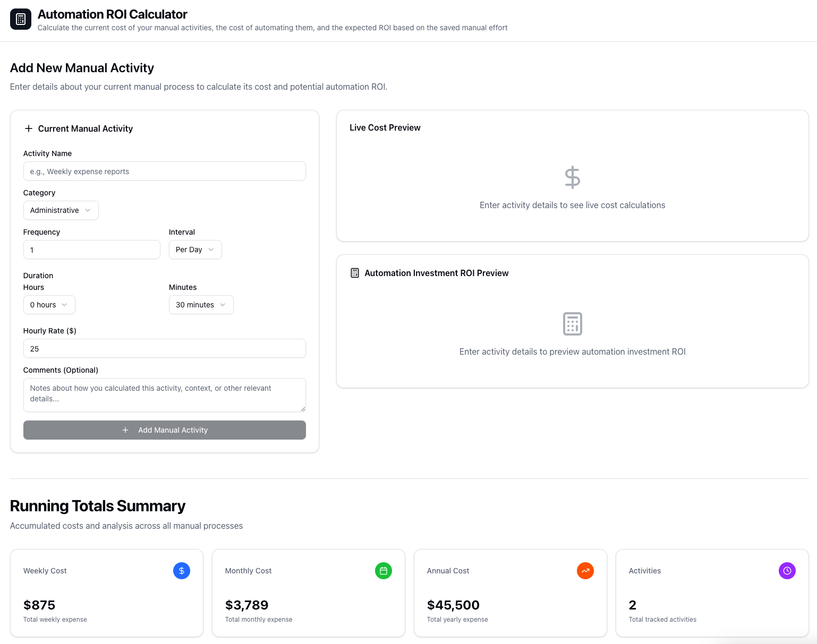817x644 pixels.
Task: Click the plus icon beside Current Manual Activity
Action: tap(29, 128)
